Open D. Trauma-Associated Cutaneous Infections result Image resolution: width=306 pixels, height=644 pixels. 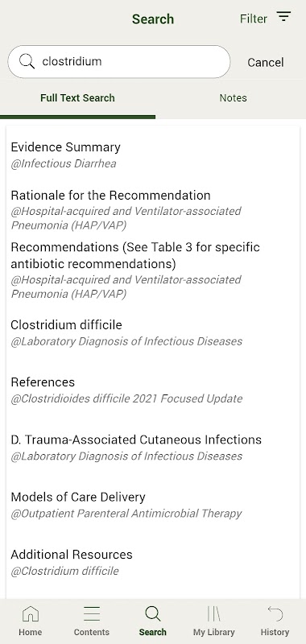tap(153, 448)
